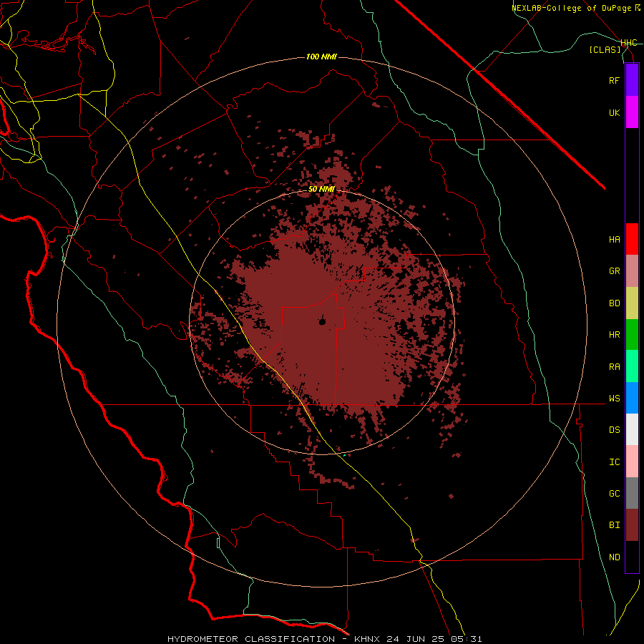Click the NEXLAB-College of DuPage credit text
Image resolution: width=644 pixels, height=644 pixels.
[x=571, y=8]
